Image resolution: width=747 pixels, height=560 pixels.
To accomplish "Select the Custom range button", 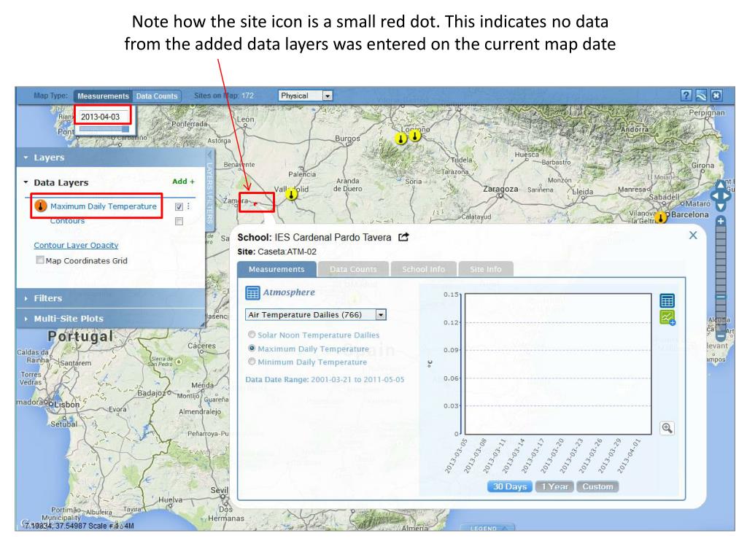I will point(597,486).
